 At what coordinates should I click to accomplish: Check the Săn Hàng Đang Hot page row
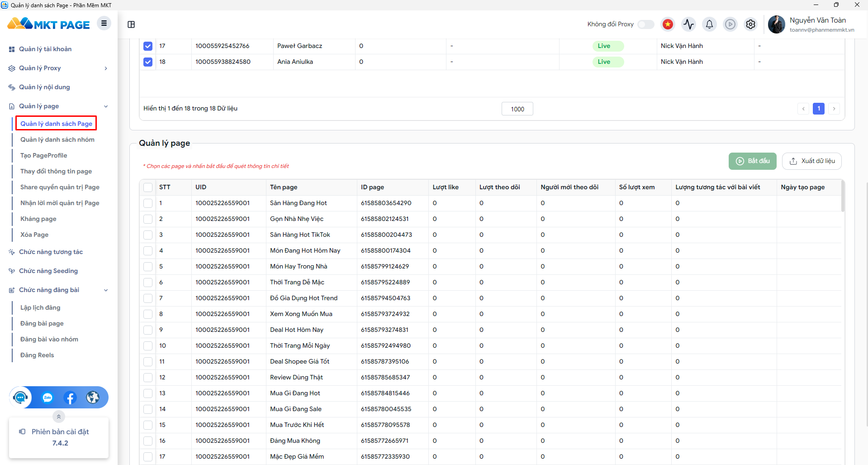click(148, 203)
